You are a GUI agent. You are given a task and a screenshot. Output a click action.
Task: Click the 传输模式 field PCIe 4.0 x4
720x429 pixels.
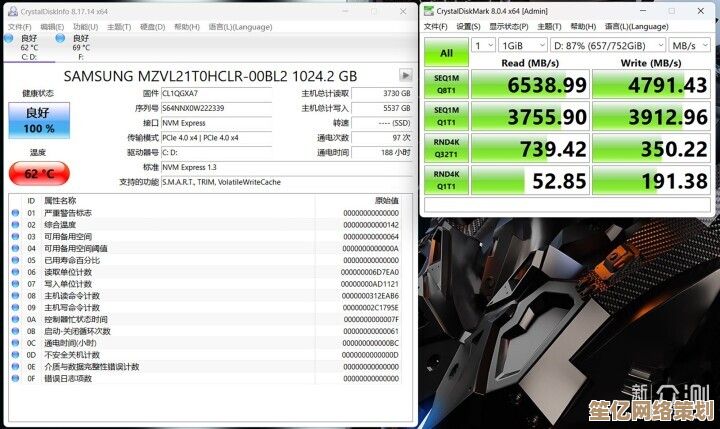tap(216, 138)
